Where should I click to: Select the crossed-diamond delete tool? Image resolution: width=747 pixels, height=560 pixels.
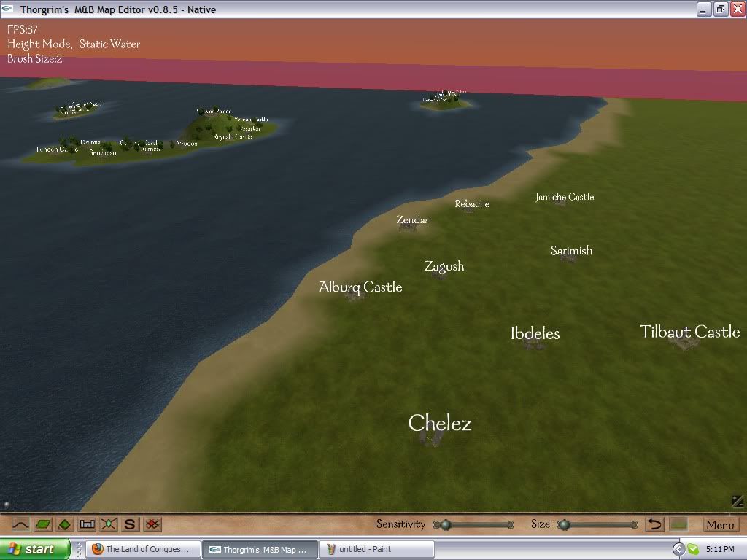[x=107, y=524]
